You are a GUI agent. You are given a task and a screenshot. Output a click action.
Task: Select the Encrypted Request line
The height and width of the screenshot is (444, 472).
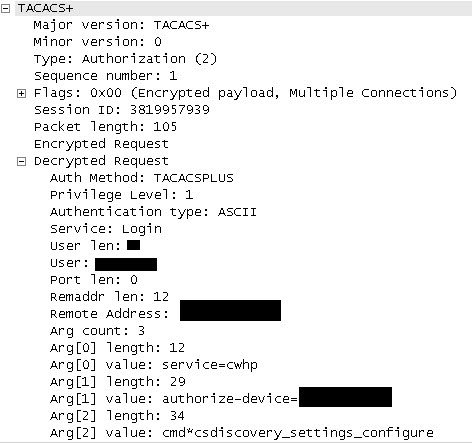101,144
